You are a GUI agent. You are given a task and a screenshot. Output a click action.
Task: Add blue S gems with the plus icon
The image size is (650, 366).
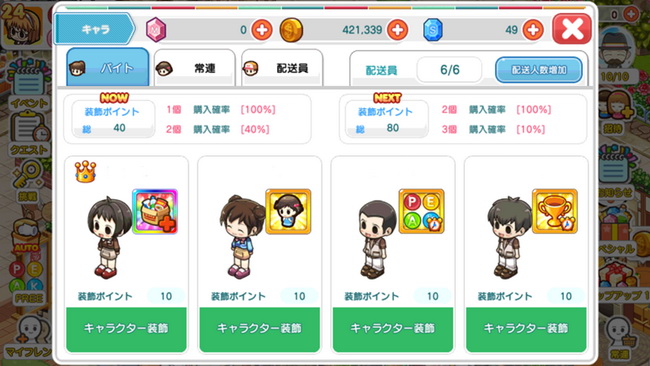tap(533, 30)
